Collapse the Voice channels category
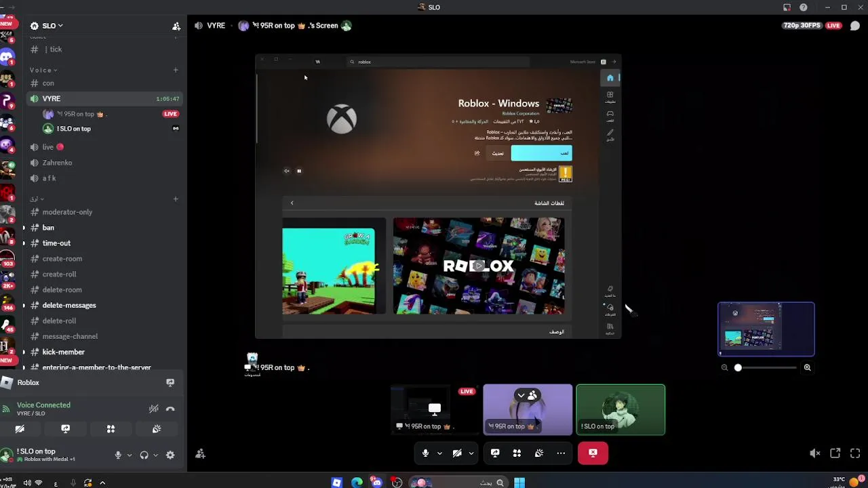Image resolution: width=868 pixels, height=488 pixels. (43, 70)
